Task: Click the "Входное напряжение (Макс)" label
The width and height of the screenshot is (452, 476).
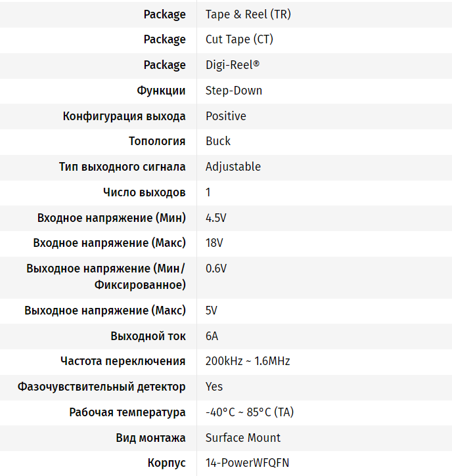Action: [110, 244]
